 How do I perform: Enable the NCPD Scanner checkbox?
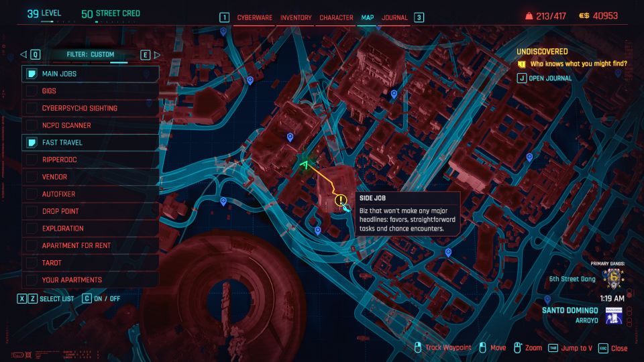click(x=32, y=125)
